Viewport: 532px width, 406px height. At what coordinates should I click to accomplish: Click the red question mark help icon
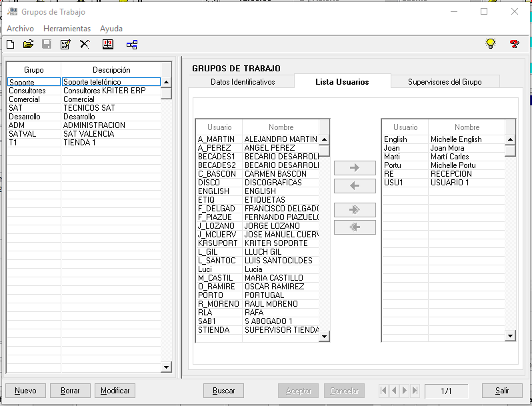click(515, 44)
